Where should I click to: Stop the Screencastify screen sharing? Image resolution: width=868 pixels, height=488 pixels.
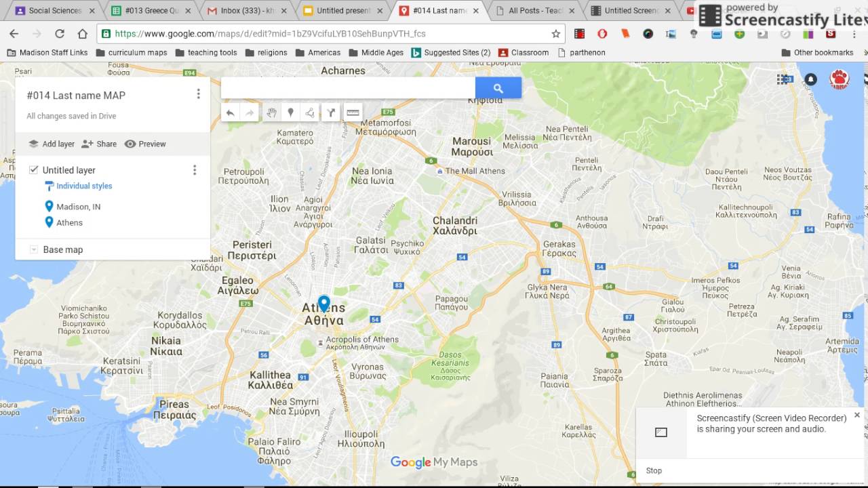pyautogui.click(x=654, y=470)
